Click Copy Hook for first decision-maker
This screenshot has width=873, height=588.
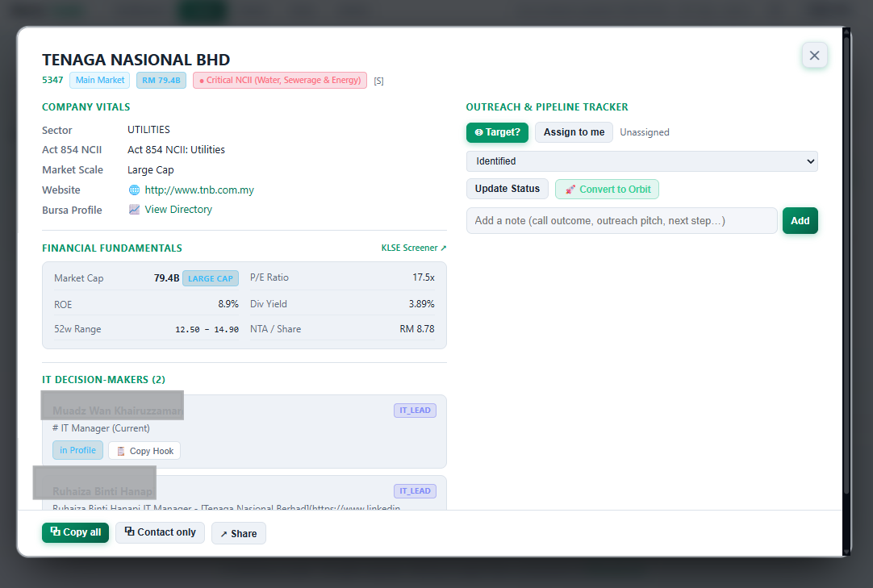144,450
